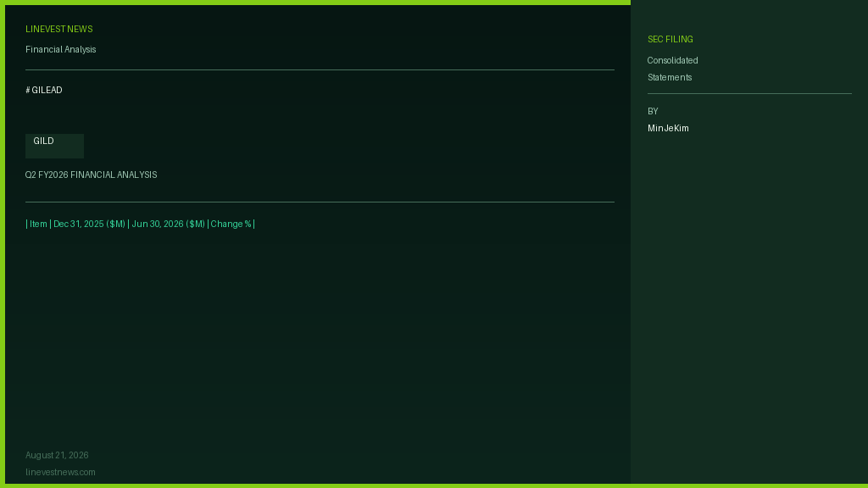
Task: Select the Q2 FY2026 FINANCIAL ANALYSIS heading
Action: pos(91,175)
